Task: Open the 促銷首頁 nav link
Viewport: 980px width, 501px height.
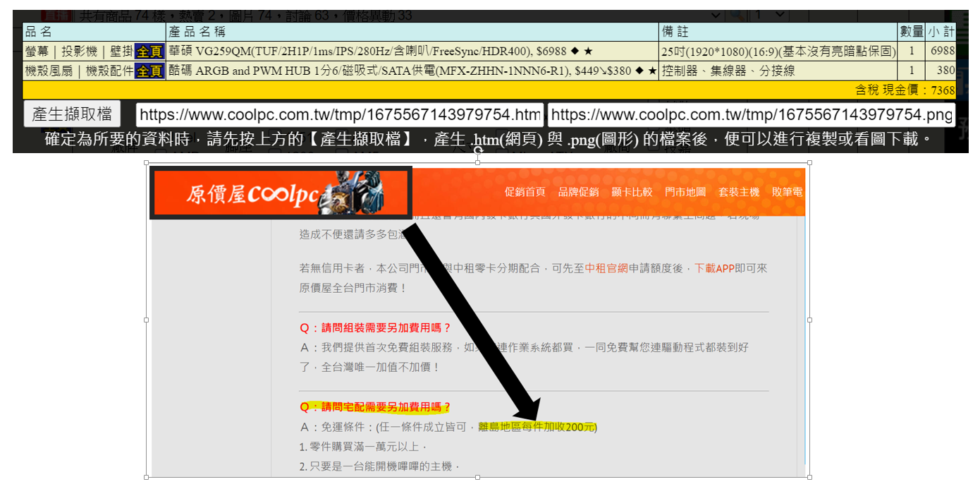Action: (525, 192)
